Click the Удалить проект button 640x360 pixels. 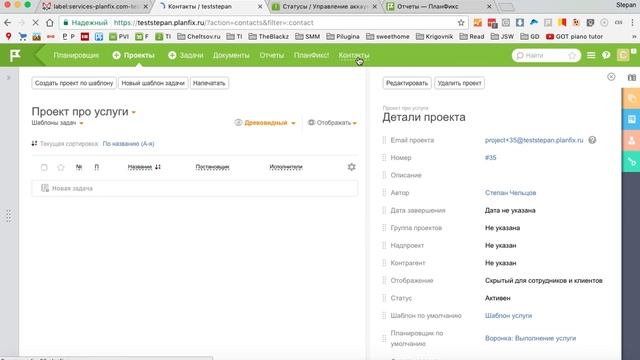[x=459, y=83]
